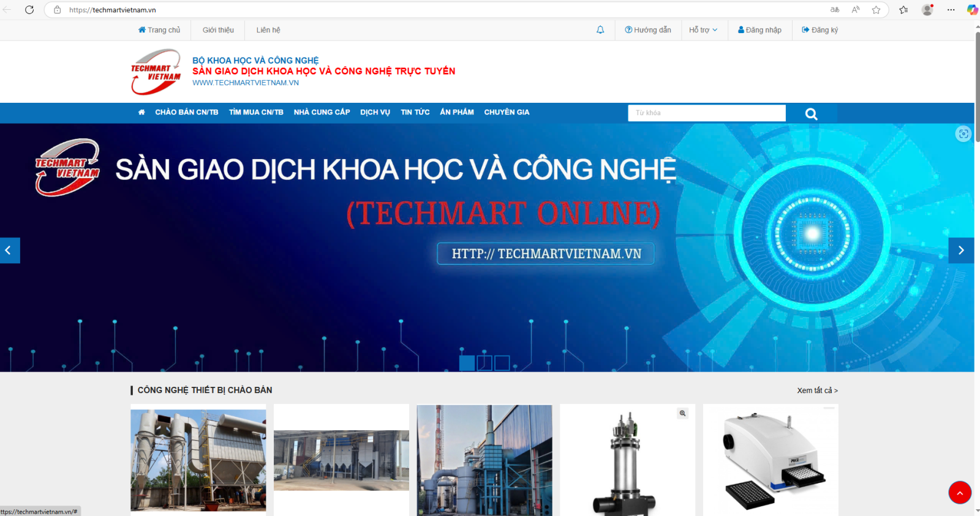Click the WWW.TECHMARTVIETNAM.VN header link
The image size is (980, 516).
246,83
